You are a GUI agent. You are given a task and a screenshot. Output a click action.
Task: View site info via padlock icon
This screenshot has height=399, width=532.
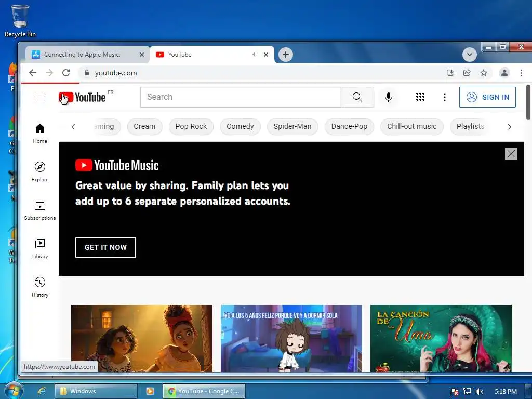(87, 73)
